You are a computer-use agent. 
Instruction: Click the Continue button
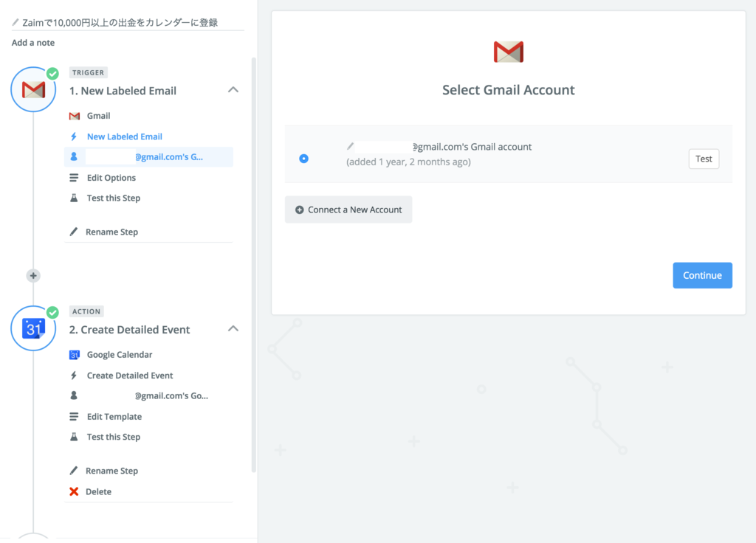click(x=703, y=276)
